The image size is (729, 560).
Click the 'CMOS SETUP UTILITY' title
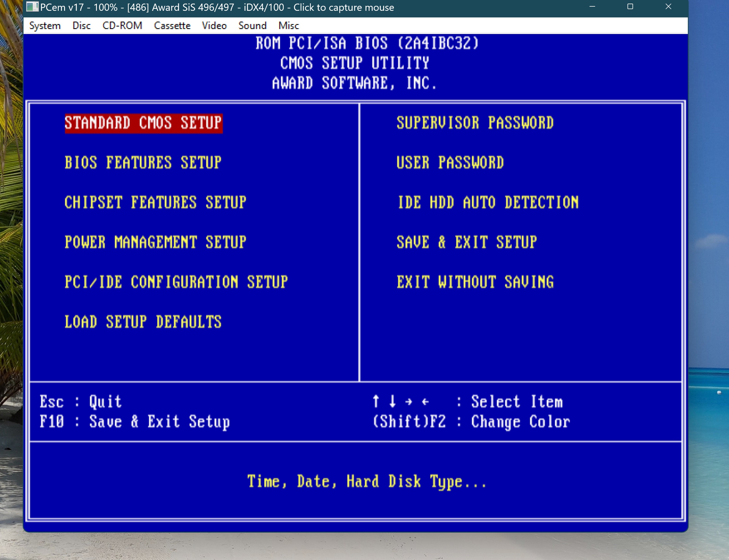click(355, 63)
